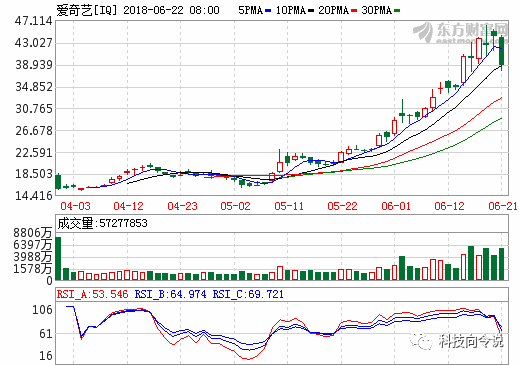Click the black 10PMA legend swatch
Screen dimensions: 520x365
click(x=311, y=11)
